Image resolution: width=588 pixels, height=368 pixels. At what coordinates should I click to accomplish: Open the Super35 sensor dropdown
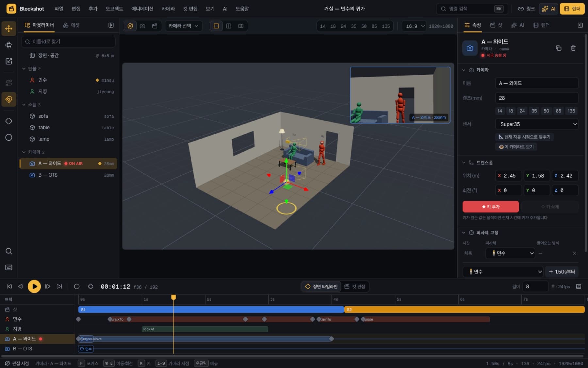pos(537,124)
